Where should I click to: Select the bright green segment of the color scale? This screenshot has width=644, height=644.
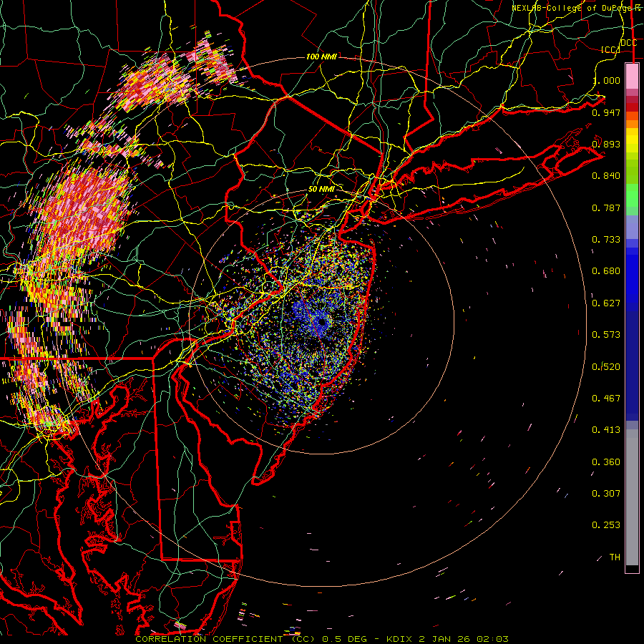pos(632,196)
